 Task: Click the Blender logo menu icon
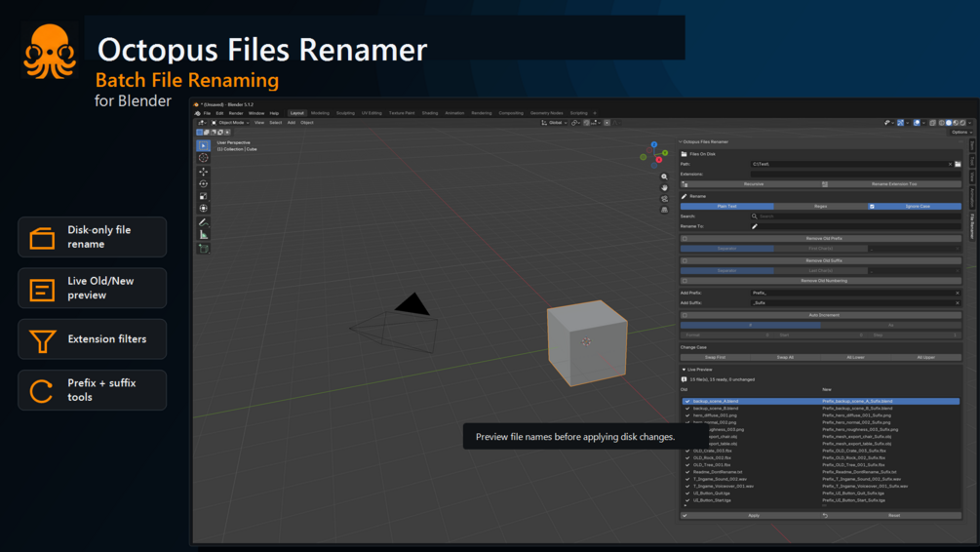click(198, 113)
